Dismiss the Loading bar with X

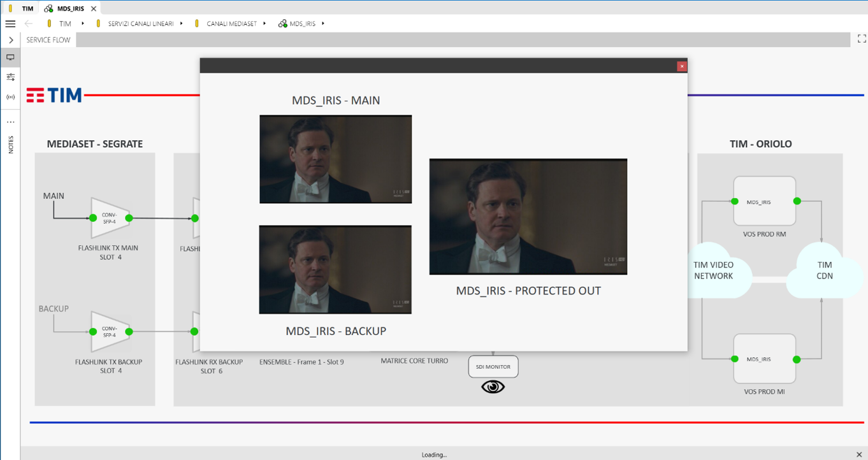click(x=860, y=454)
